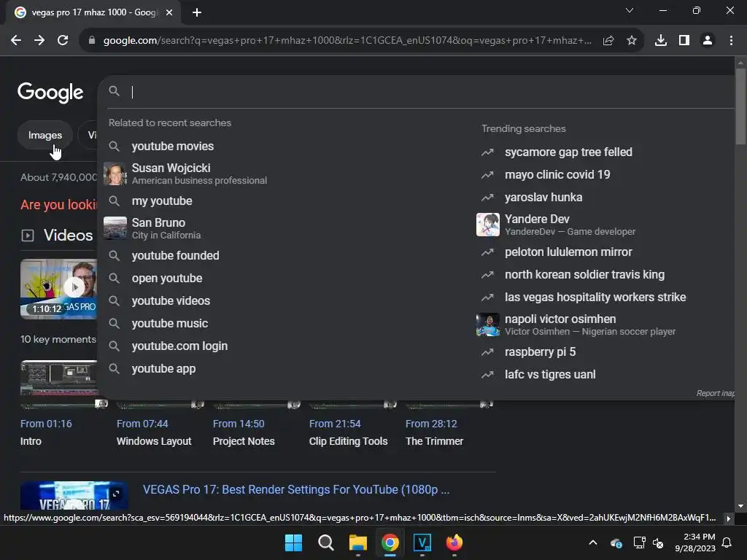Click the search magnifier icon in search box
747x560 pixels.
point(114,91)
